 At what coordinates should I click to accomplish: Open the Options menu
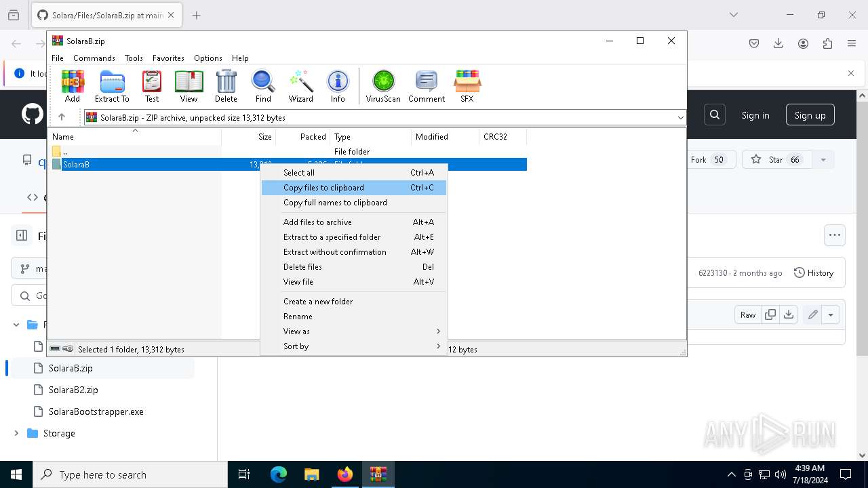pos(208,58)
